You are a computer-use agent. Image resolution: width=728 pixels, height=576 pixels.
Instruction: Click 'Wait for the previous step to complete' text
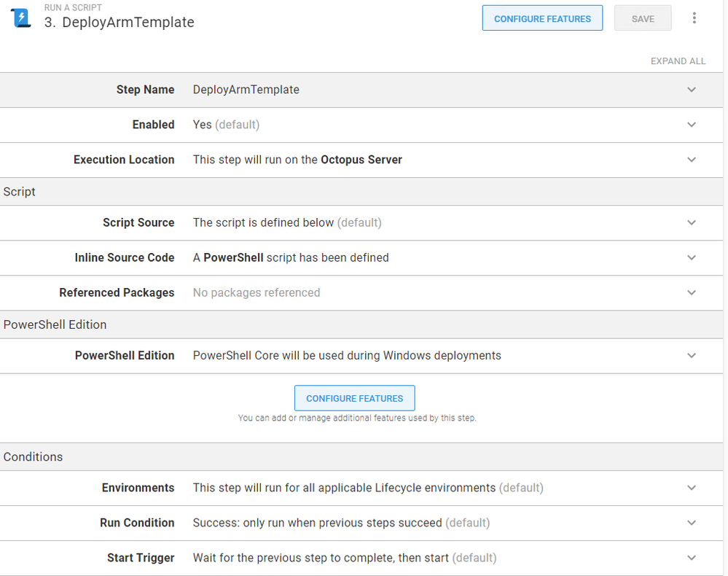point(294,558)
